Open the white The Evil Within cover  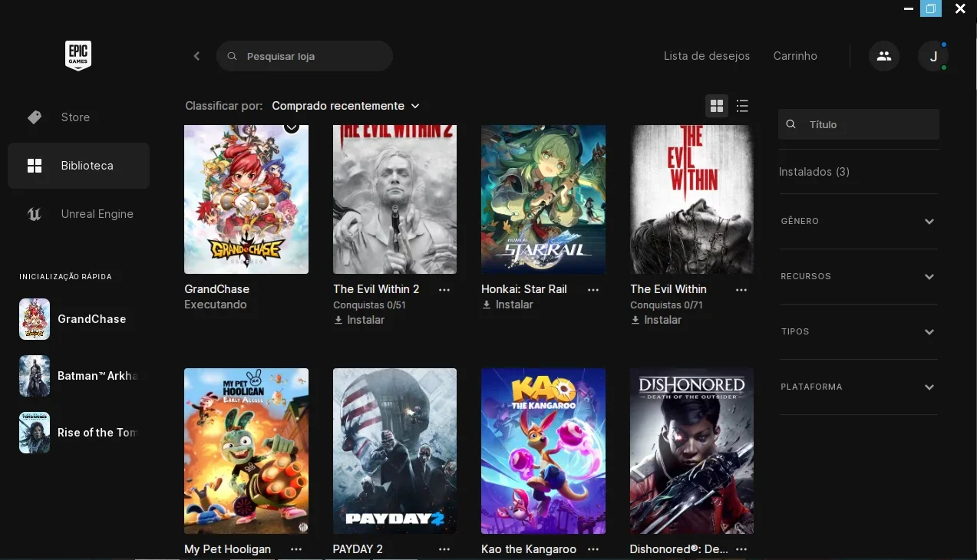pyautogui.click(x=691, y=199)
